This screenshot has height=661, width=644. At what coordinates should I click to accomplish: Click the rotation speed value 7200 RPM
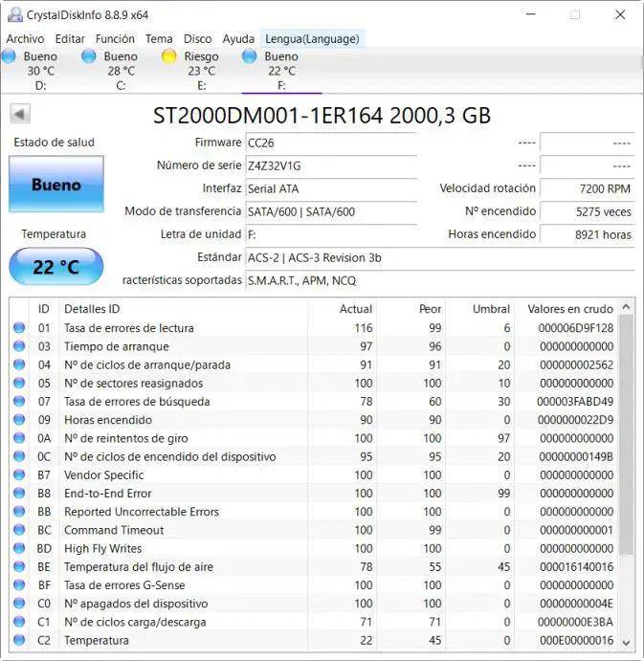click(588, 188)
